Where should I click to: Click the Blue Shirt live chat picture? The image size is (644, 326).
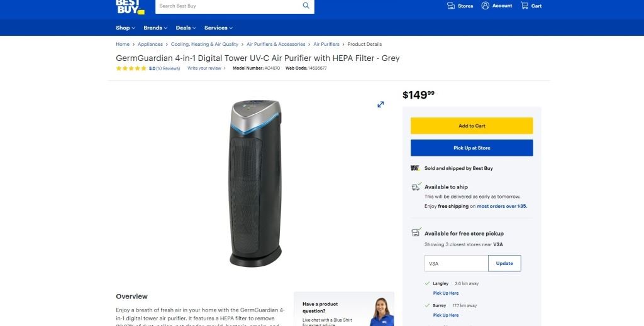[x=382, y=312]
